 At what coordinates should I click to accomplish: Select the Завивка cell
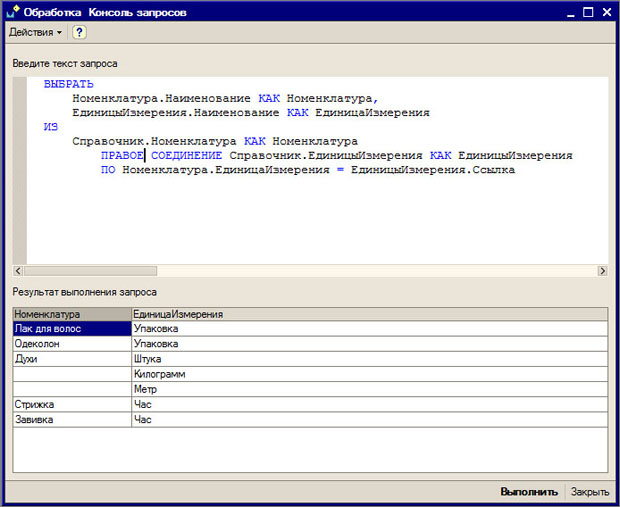point(72,420)
